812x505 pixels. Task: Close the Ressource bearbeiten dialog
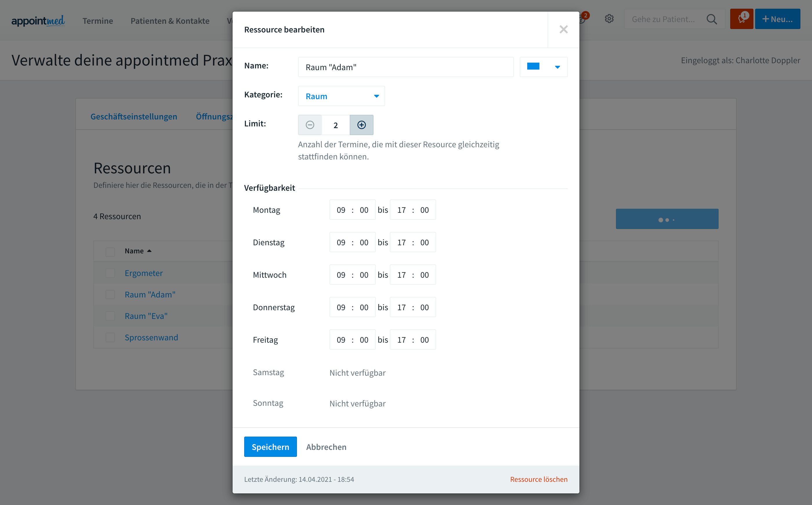[563, 29]
